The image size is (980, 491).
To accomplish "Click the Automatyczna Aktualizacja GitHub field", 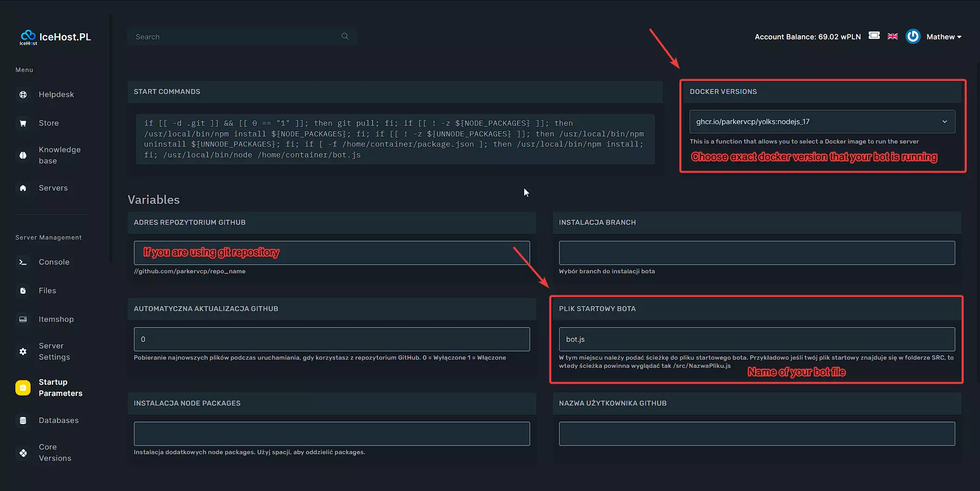I will click(332, 339).
